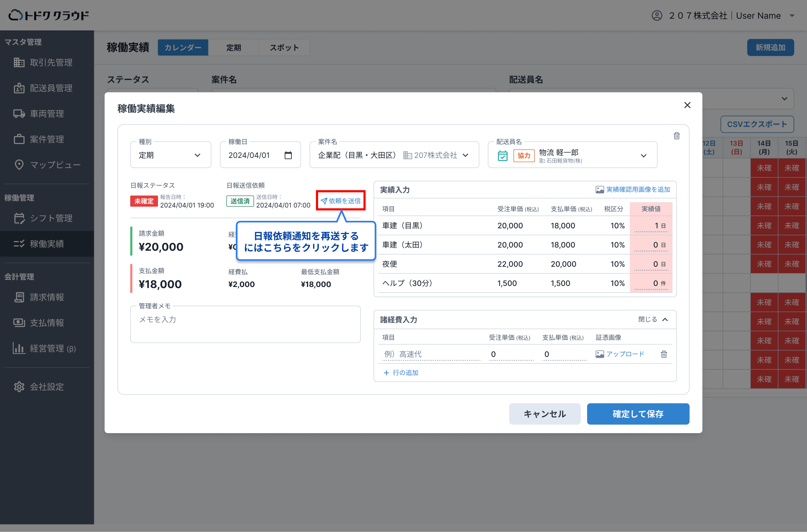Click the user account avatar icon

point(657,16)
